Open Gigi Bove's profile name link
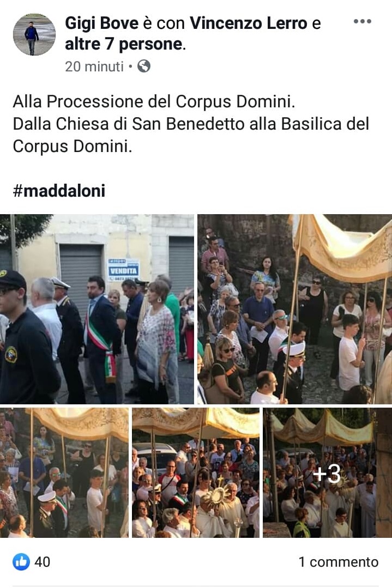The image size is (392, 588). point(101,23)
